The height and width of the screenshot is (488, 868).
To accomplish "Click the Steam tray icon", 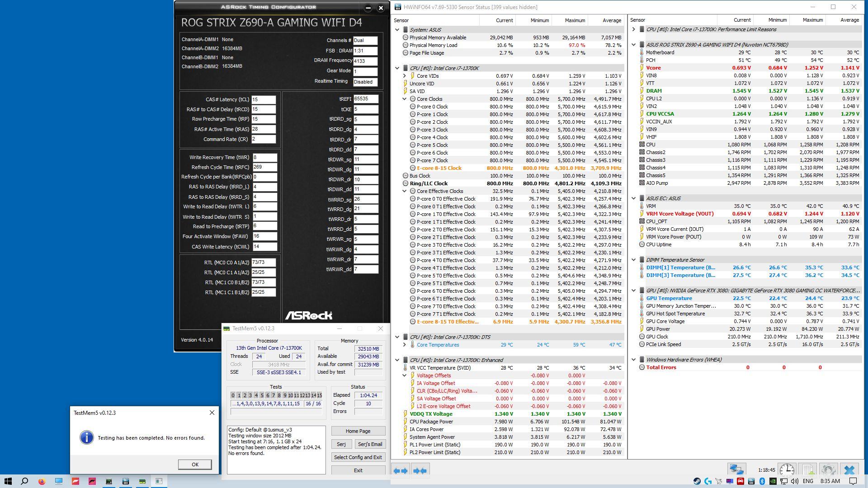I will pyautogui.click(x=697, y=481).
